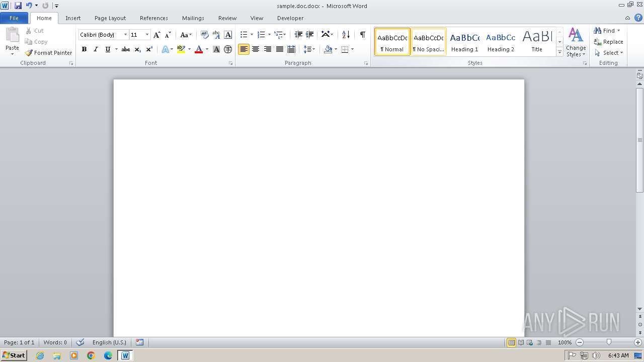Click the zoom slider handle
This screenshot has height=362, width=644.
[x=609, y=342]
